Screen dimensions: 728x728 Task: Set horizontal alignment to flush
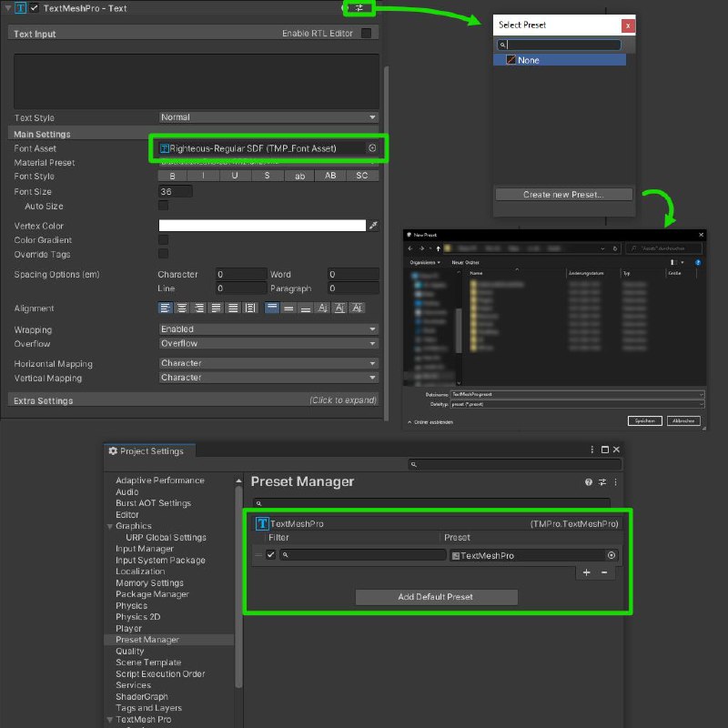(x=233, y=308)
